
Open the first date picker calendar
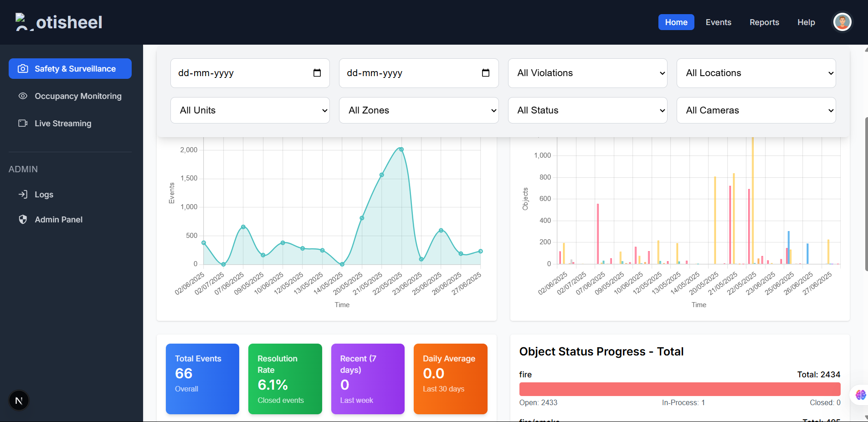317,73
